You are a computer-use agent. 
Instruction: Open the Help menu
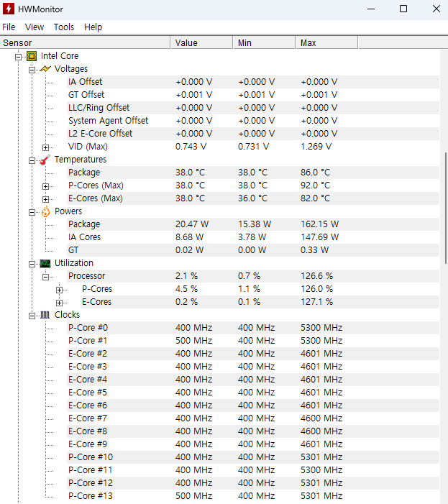[x=93, y=27]
